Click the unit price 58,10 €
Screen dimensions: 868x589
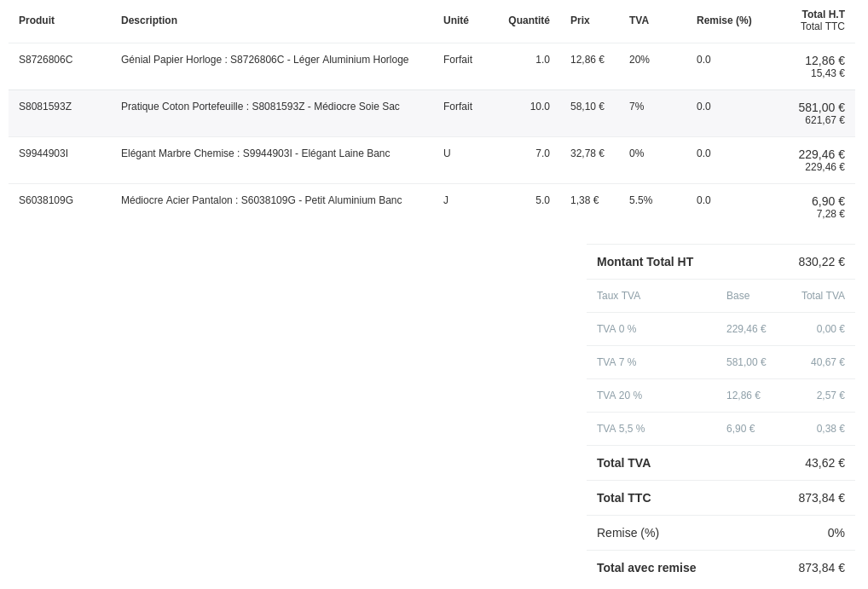tap(587, 107)
